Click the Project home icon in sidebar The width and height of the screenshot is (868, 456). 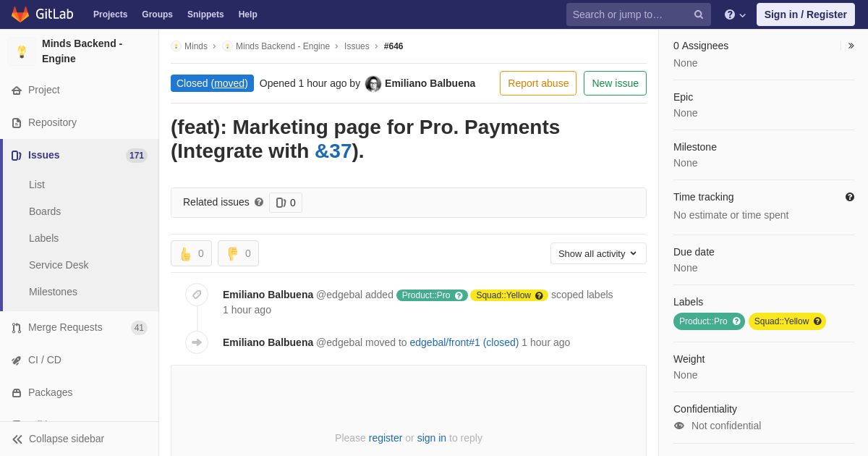(x=17, y=90)
